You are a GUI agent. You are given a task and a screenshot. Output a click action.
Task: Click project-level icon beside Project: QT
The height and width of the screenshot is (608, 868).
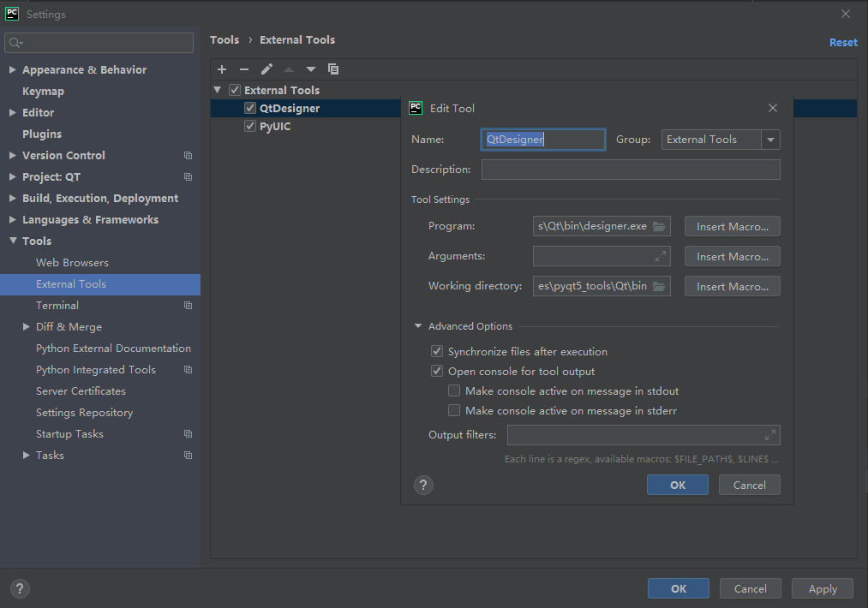pyautogui.click(x=189, y=177)
